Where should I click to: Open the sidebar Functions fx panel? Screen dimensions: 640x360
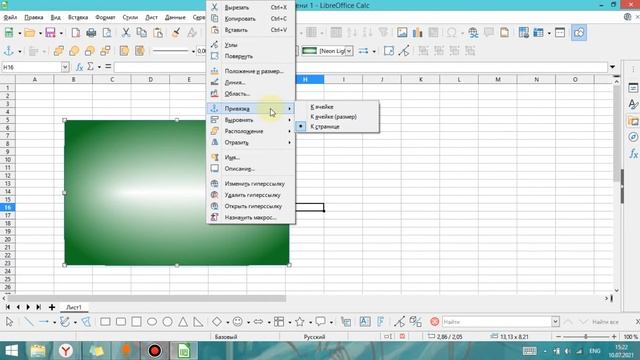[x=633, y=154]
